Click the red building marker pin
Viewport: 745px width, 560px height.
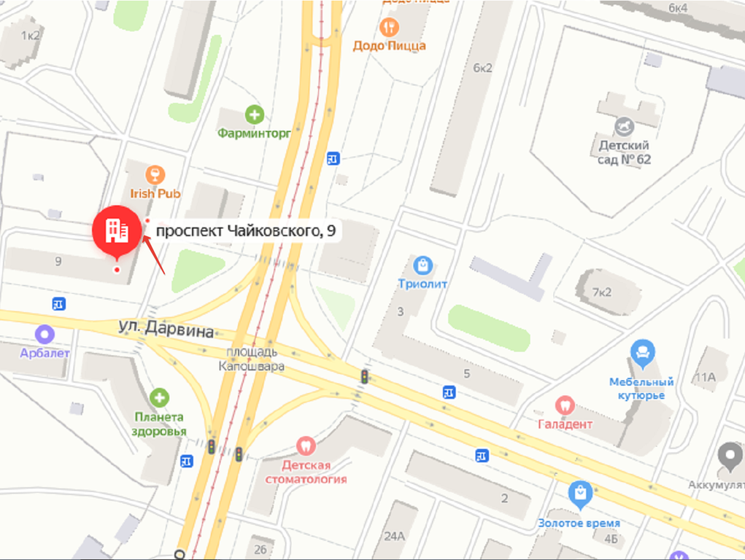pyautogui.click(x=117, y=231)
